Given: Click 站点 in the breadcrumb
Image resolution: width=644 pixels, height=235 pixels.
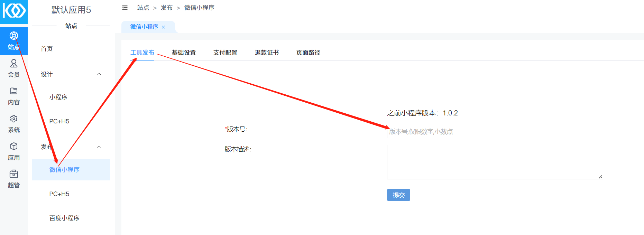Looking at the screenshot, I should [143, 8].
